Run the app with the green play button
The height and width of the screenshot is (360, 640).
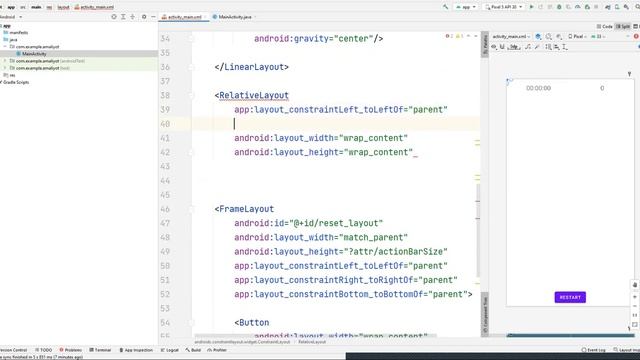[x=531, y=7]
